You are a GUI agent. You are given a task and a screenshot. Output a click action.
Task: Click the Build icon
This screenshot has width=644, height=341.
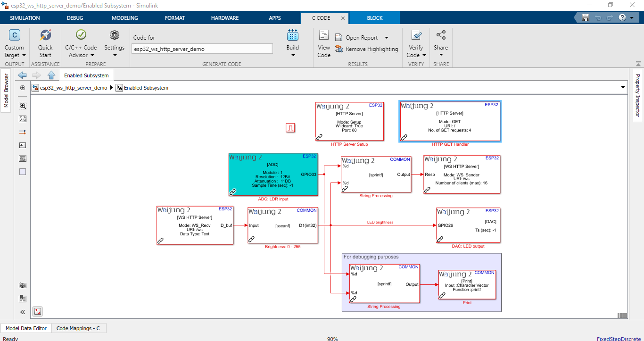coord(293,36)
